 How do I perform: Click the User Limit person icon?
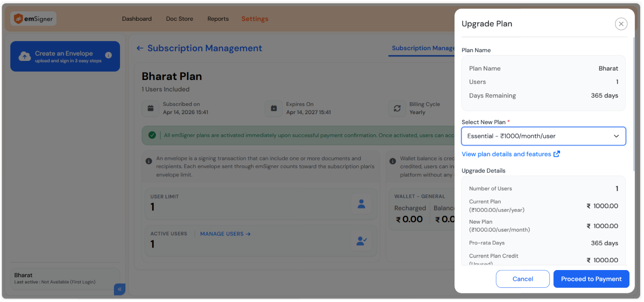[x=361, y=204]
